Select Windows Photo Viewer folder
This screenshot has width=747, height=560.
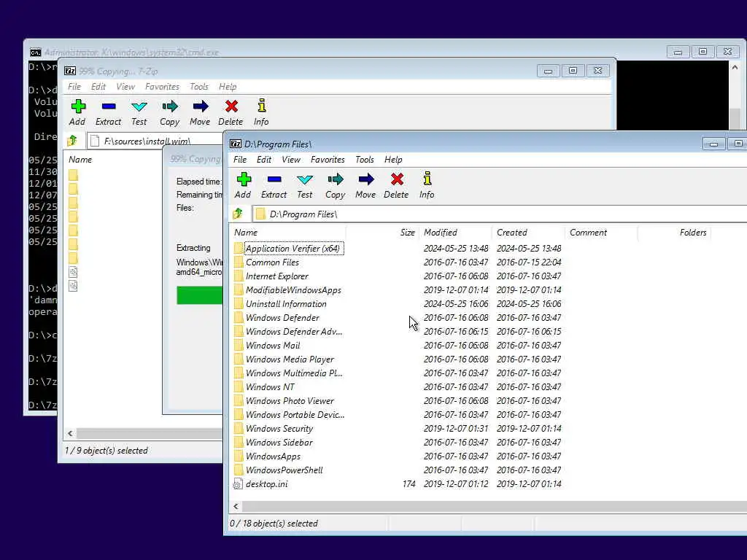[x=290, y=400]
